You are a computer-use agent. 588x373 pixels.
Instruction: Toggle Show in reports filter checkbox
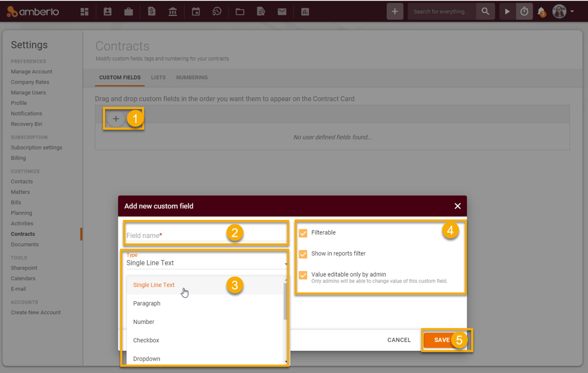pyautogui.click(x=303, y=254)
